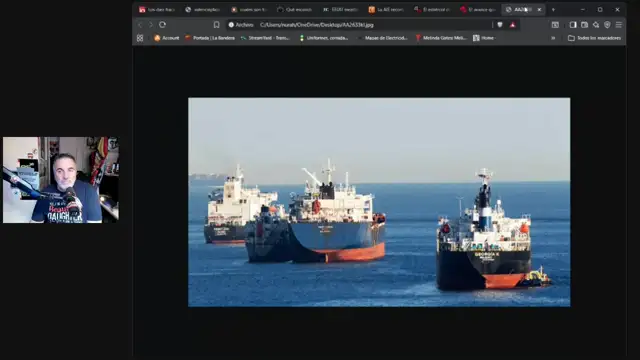Click the Archivo site info indicator
The width and height of the screenshot is (640, 360).
coord(241,25)
